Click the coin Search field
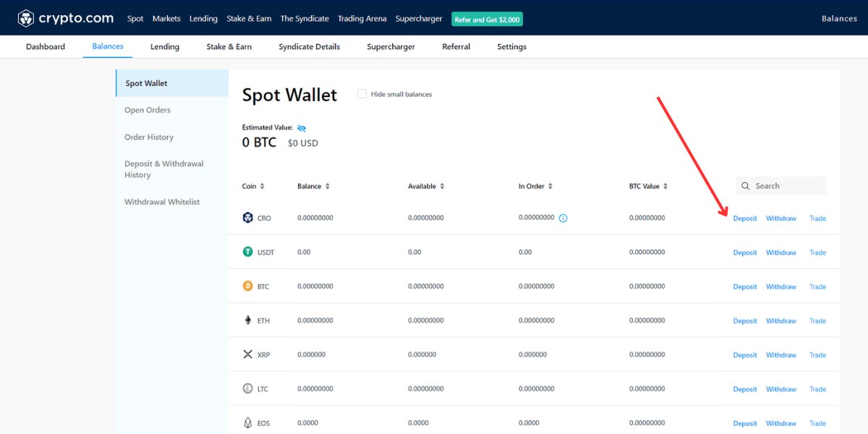The width and height of the screenshot is (868, 434). pos(780,186)
